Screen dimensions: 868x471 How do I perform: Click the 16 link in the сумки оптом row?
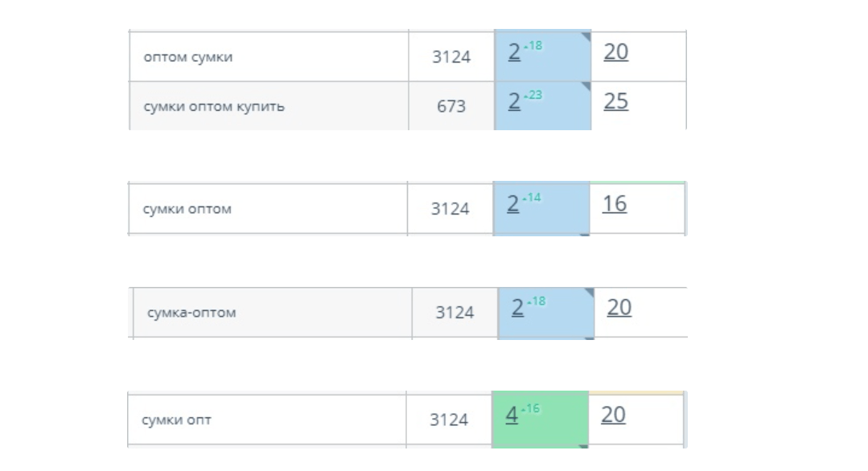(x=614, y=205)
